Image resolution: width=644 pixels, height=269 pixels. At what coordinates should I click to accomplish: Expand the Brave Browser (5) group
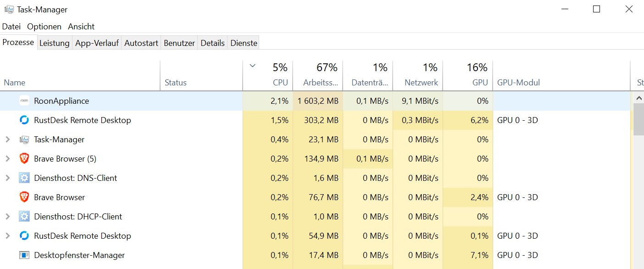pyautogui.click(x=7, y=159)
